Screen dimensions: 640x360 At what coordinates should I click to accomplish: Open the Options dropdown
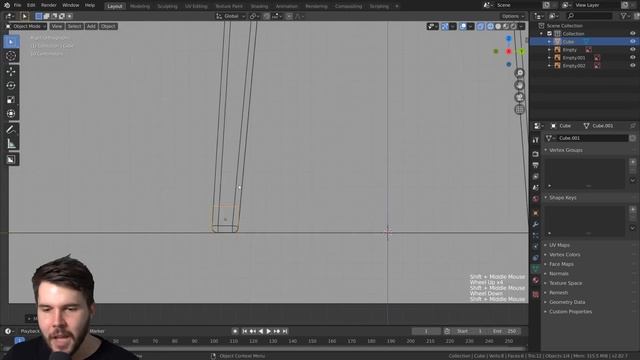click(x=513, y=16)
